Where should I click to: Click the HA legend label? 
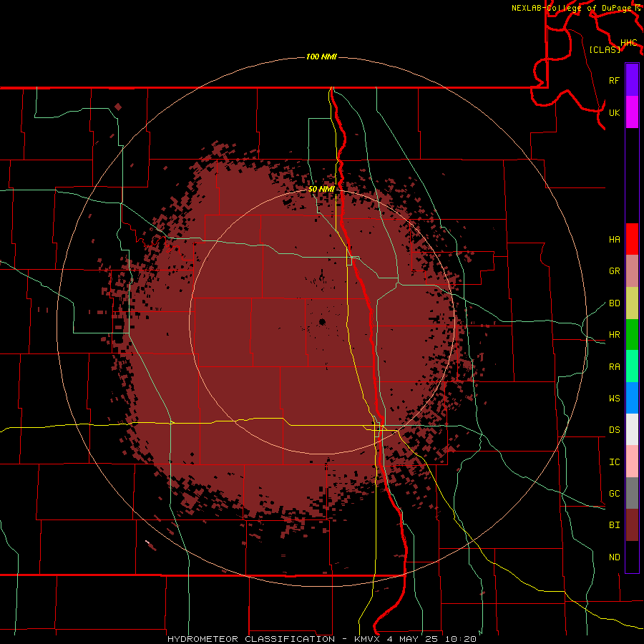(614, 240)
